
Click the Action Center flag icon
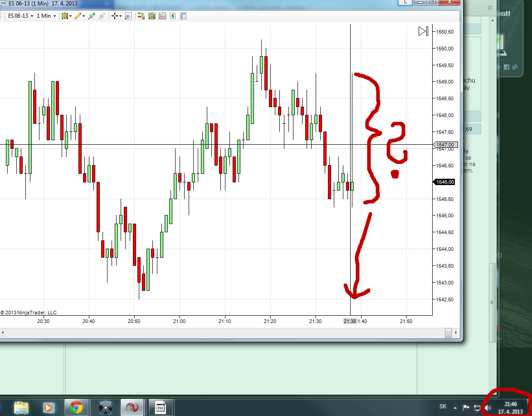point(466,407)
